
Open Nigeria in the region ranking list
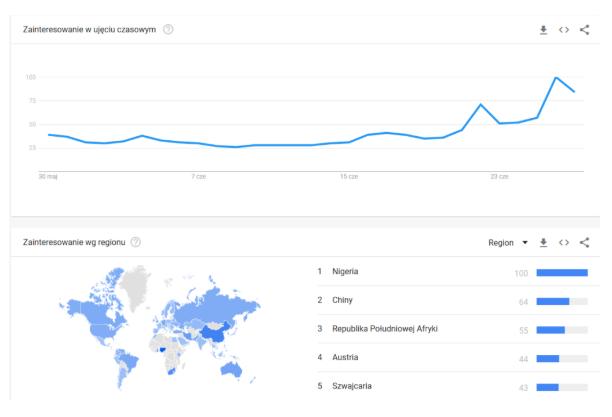346,272
